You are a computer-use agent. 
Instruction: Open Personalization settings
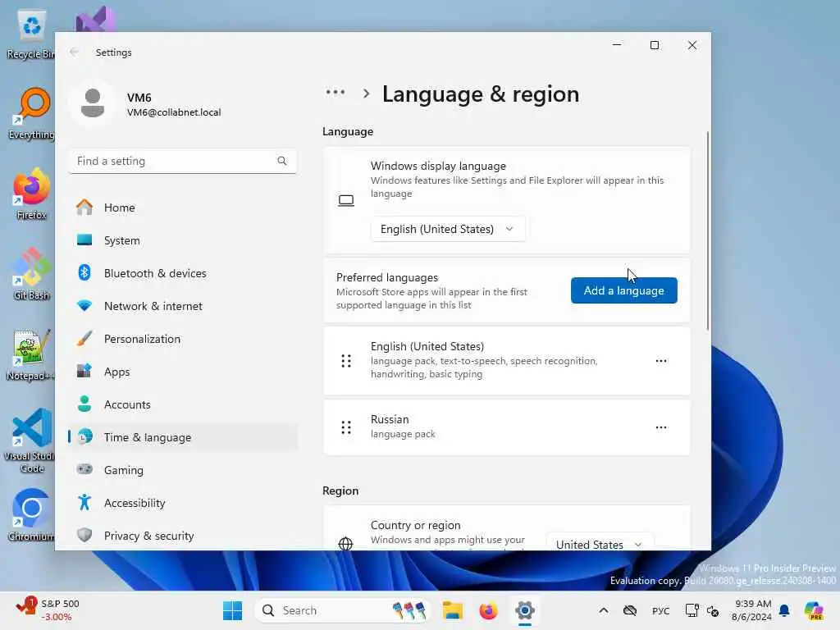(x=183, y=339)
